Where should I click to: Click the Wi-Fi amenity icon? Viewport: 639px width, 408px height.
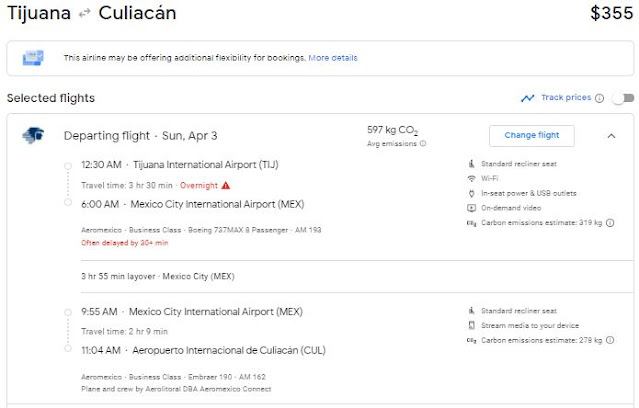coord(472,178)
